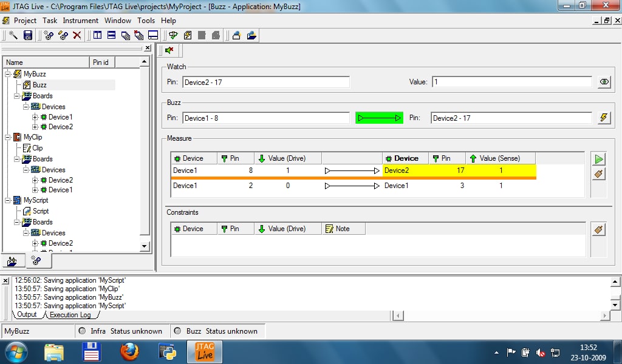
Task: Click Buzz target pin field Device2 - 17
Action: pyautogui.click(x=511, y=118)
